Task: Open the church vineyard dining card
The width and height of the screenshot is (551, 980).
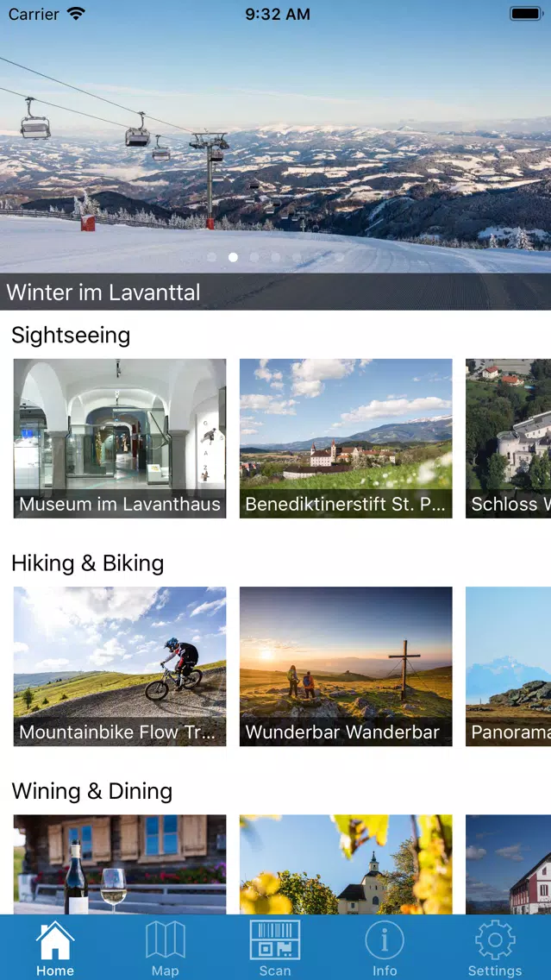Action: (346, 864)
